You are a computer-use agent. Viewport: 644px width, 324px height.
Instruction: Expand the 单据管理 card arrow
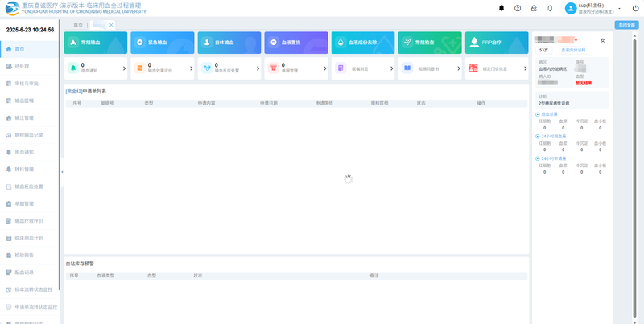325,68
